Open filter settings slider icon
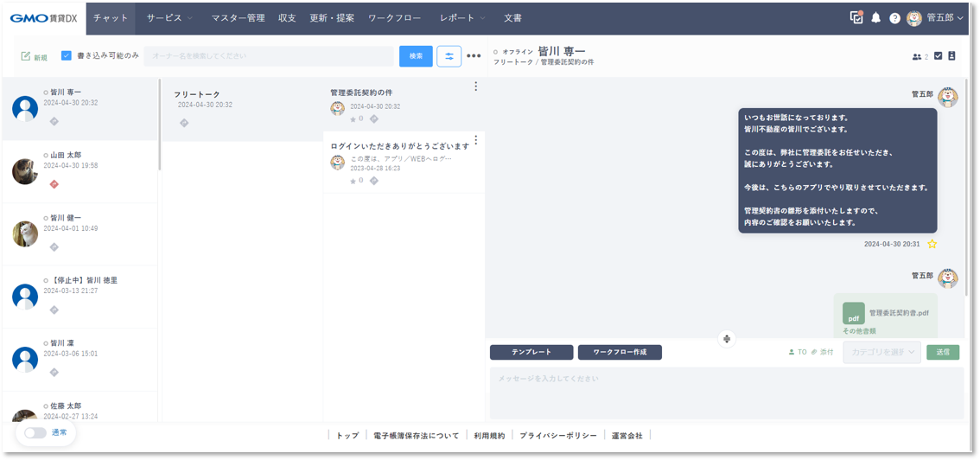This screenshot has height=460, width=980. tap(449, 56)
